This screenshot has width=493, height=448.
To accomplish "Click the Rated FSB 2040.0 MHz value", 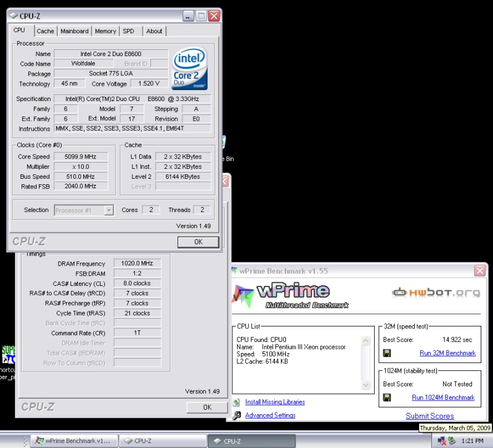I will click(81, 186).
